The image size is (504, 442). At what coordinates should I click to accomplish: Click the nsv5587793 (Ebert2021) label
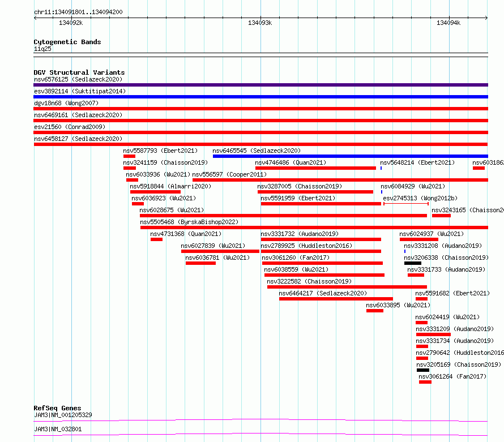(160, 151)
